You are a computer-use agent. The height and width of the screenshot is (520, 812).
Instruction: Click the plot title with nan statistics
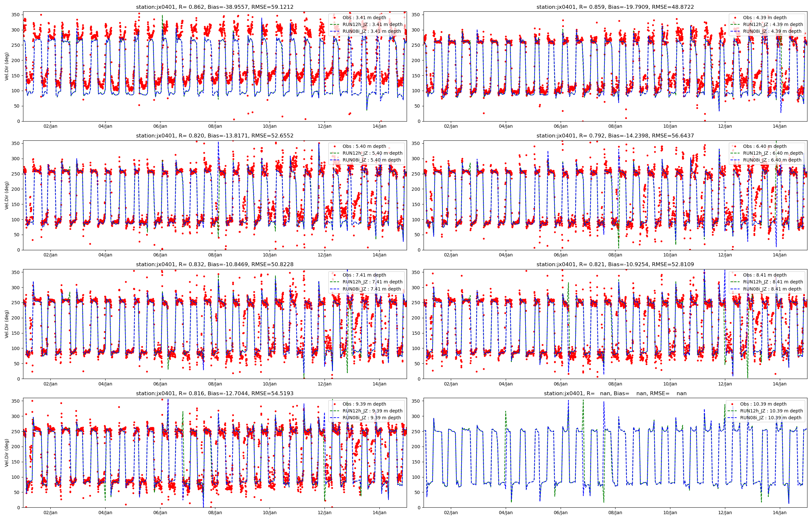pyautogui.click(x=615, y=393)
